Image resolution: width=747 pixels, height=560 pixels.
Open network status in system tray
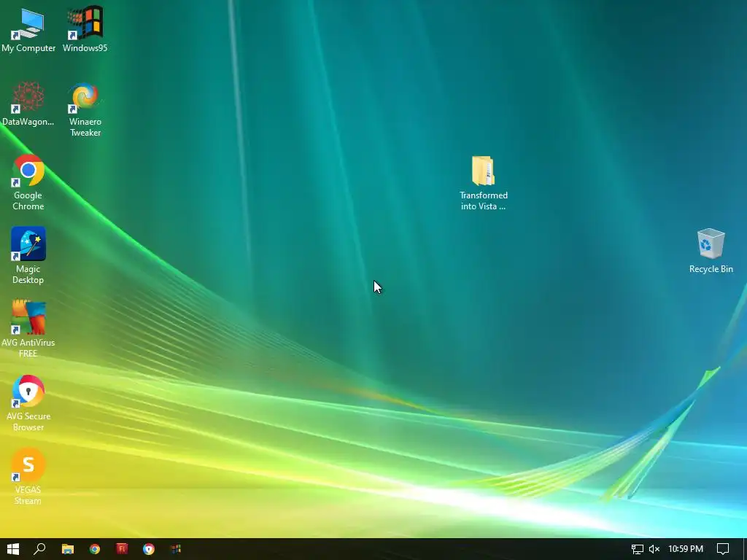pos(637,549)
